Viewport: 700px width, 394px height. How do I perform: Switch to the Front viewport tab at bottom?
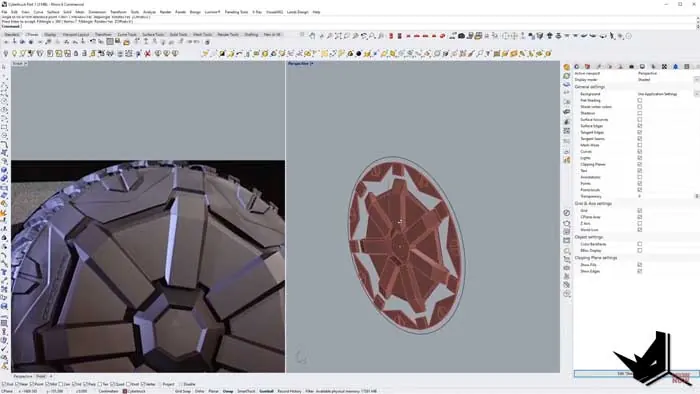coord(41,376)
